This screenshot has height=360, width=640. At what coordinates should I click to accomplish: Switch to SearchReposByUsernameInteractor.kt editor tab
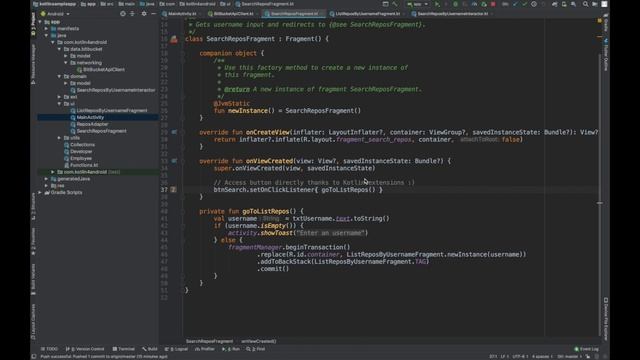[452, 13]
